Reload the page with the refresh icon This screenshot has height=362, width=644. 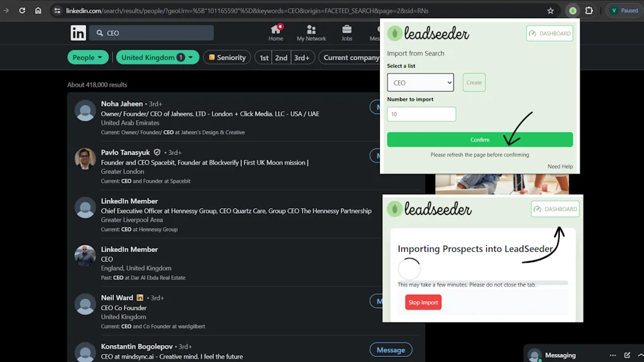point(22,10)
